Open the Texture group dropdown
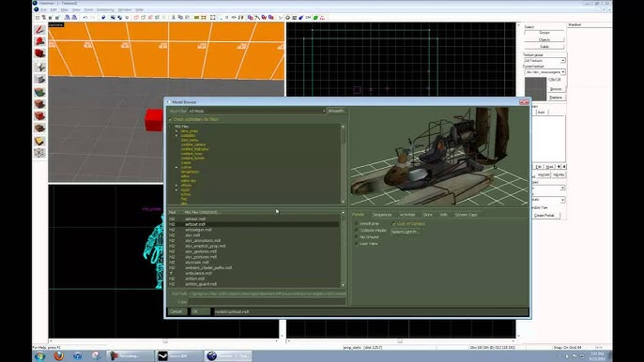The image size is (644, 362). (544, 61)
